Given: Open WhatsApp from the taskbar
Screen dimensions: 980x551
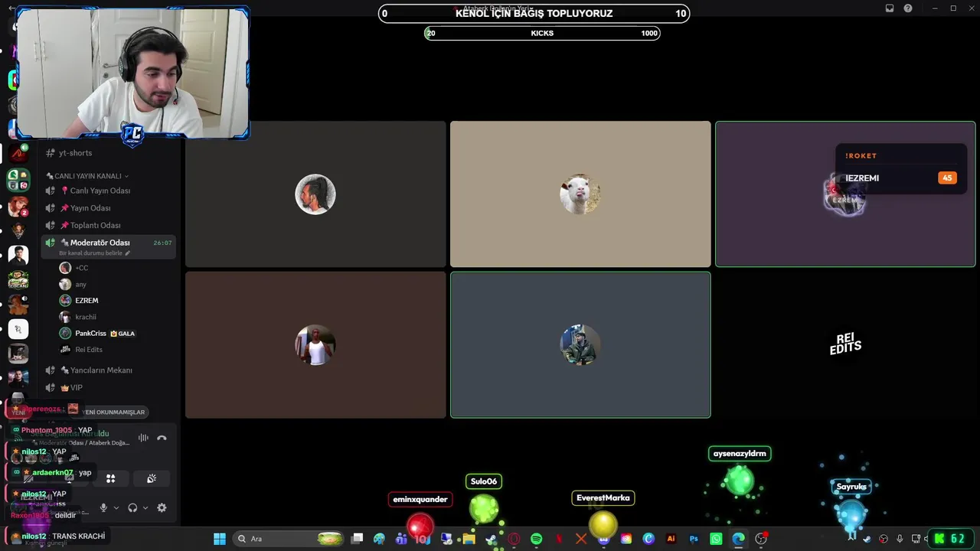Looking at the screenshot, I should (716, 539).
